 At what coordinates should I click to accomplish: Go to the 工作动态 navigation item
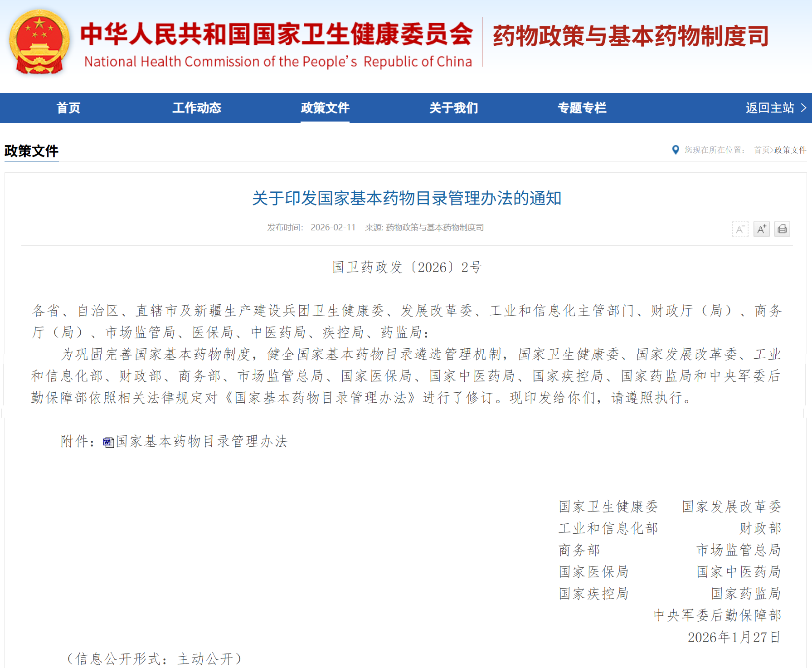click(x=197, y=108)
